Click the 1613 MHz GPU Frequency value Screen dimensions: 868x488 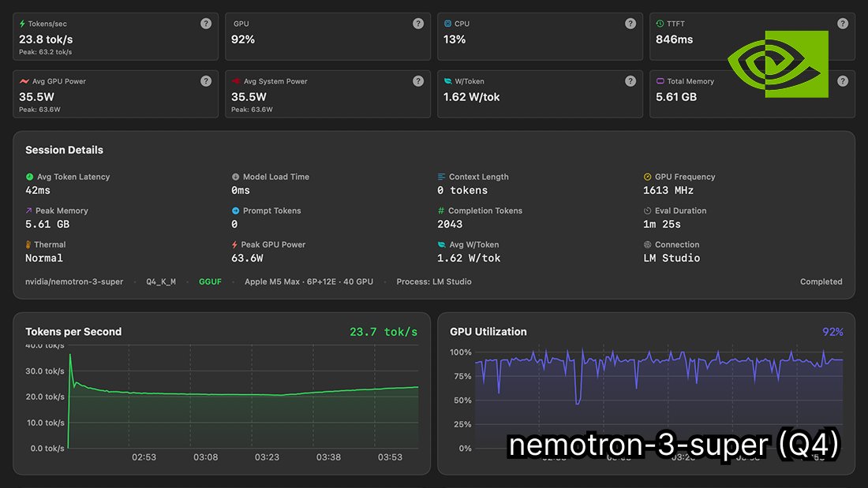[x=668, y=190]
